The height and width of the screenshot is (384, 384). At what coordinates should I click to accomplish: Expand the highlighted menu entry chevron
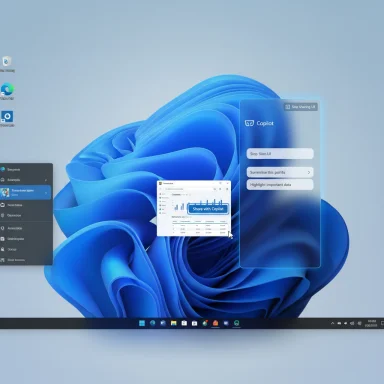click(x=46, y=193)
